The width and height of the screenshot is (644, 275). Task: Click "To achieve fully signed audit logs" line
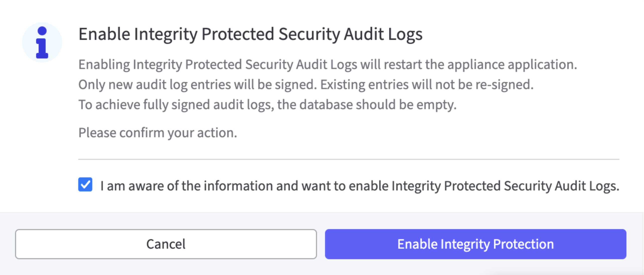(176, 105)
